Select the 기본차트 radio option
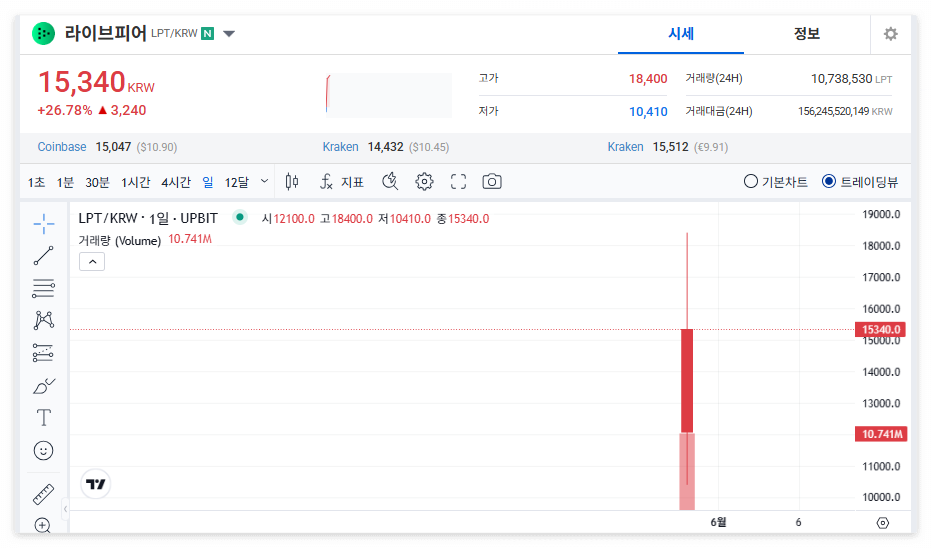 776,182
